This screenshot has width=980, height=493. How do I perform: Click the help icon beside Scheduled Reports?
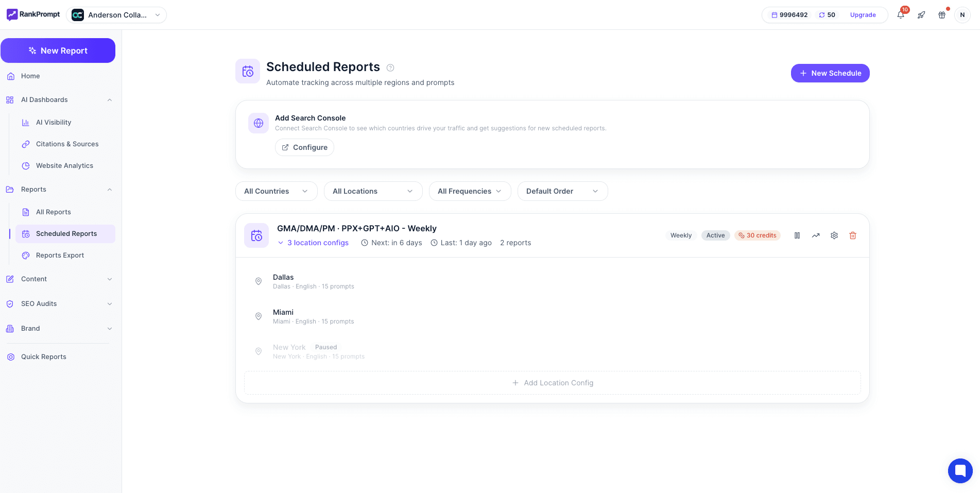click(x=390, y=67)
